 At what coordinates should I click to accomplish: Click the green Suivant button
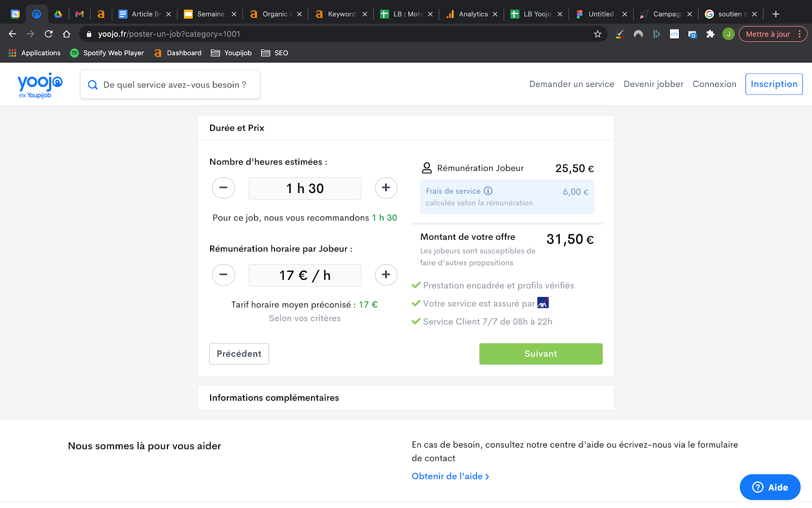point(541,354)
